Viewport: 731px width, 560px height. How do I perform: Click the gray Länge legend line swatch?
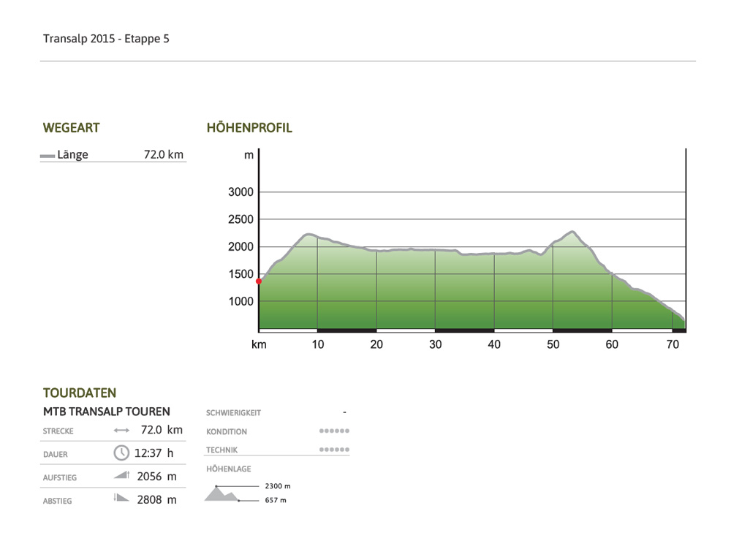pos(48,156)
